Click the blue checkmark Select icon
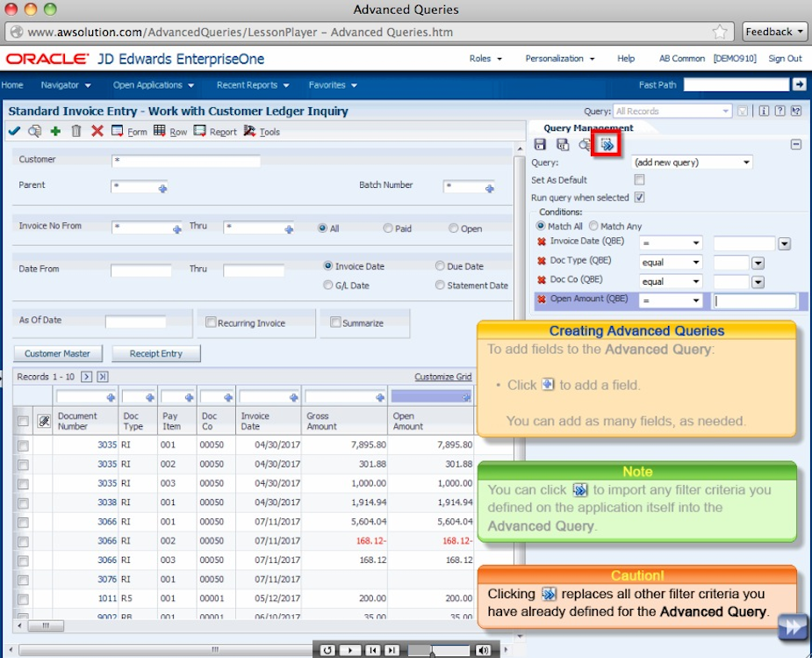 [13, 131]
